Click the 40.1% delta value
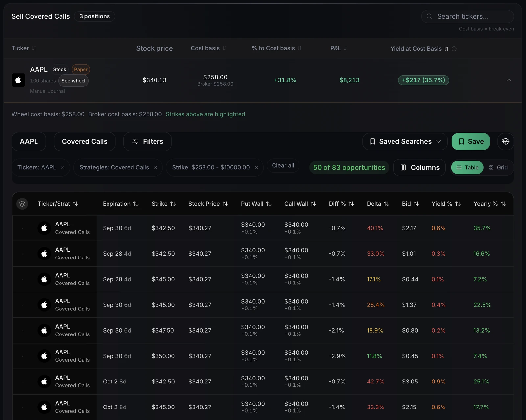This screenshot has height=420, width=526. [x=375, y=228]
